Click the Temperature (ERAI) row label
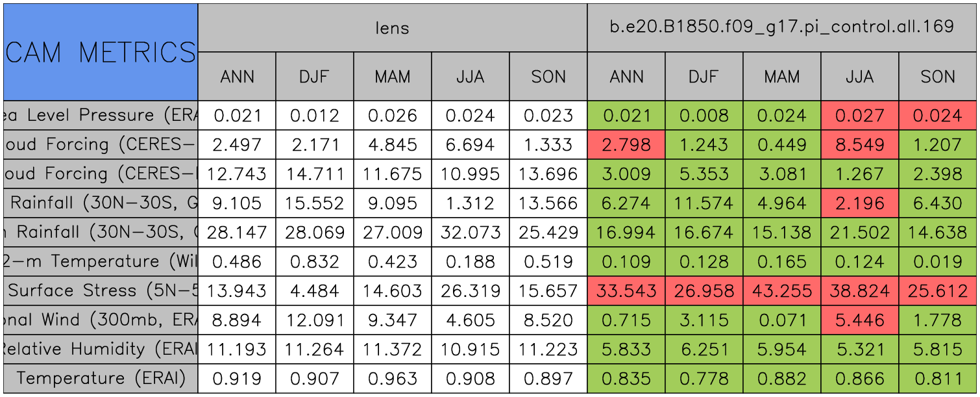The image size is (980, 397). coord(101,378)
